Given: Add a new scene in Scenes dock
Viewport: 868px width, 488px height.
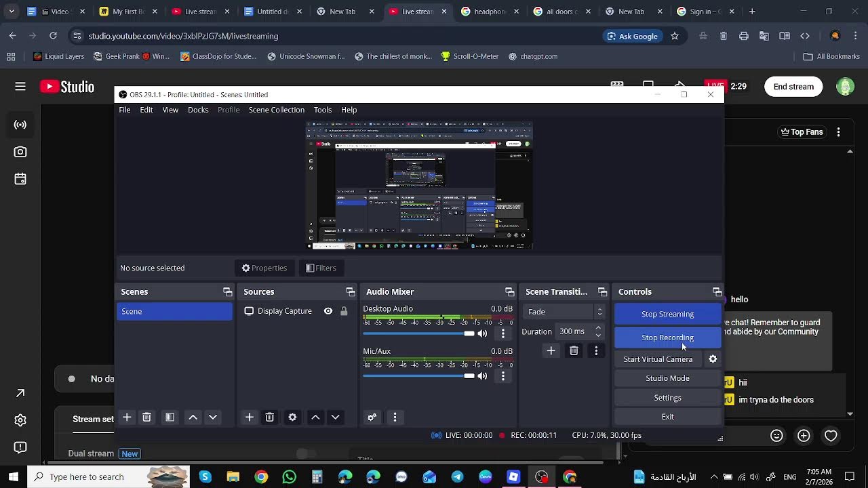Looking at the screenshot, I should point(127,418).
